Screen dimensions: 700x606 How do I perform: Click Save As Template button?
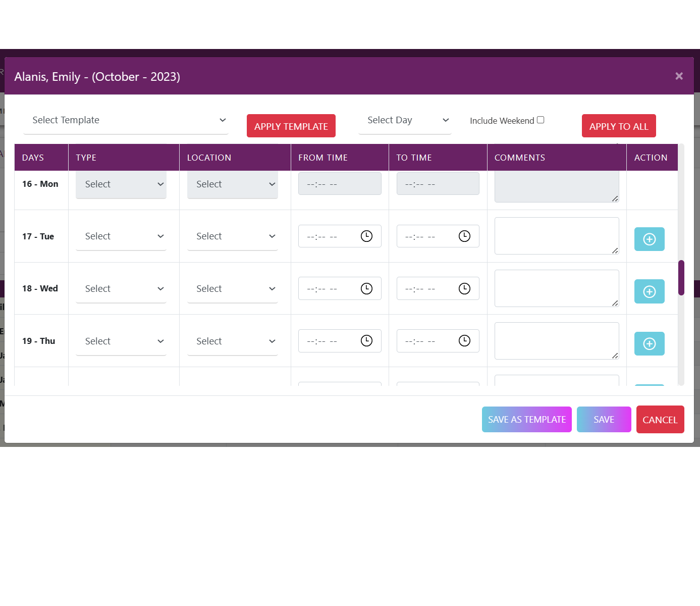click(526, 420)
